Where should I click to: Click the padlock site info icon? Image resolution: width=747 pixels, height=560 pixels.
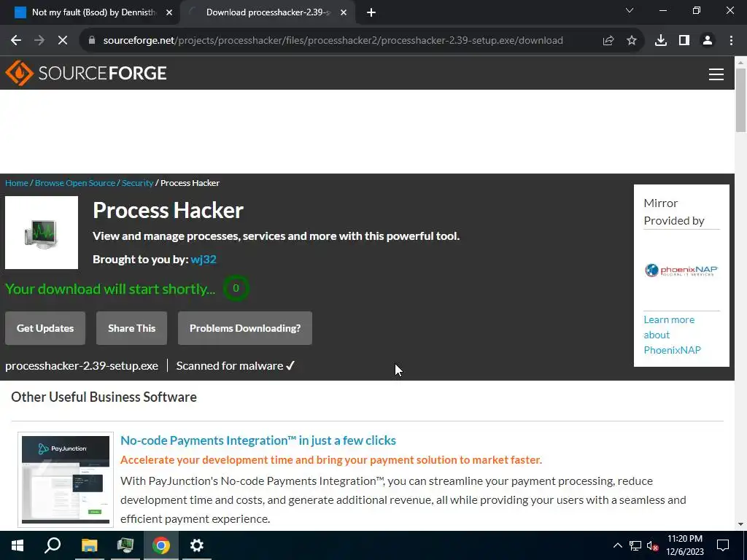(92, 41)
